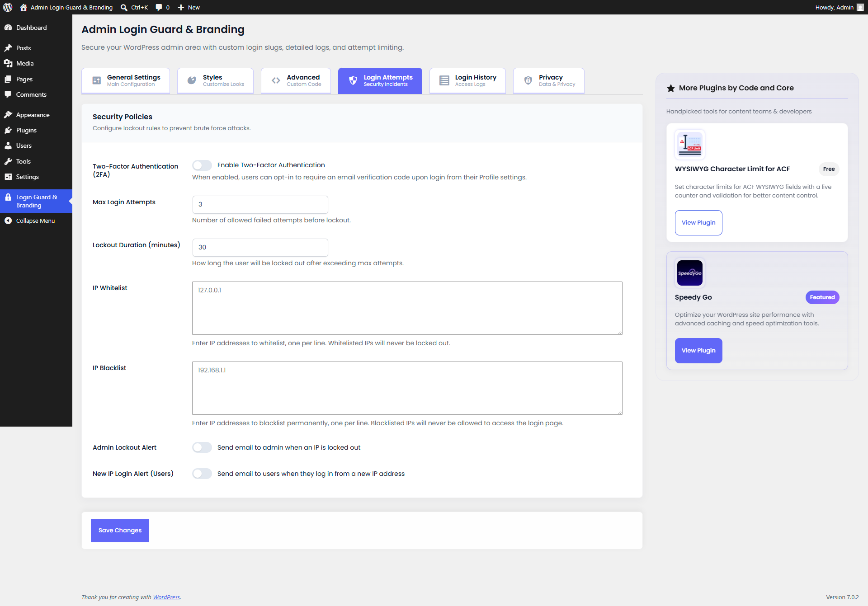This screenshot has height=606, width=868.
Task: Click the Pages icon in sidebar
Action: point(8,79)
